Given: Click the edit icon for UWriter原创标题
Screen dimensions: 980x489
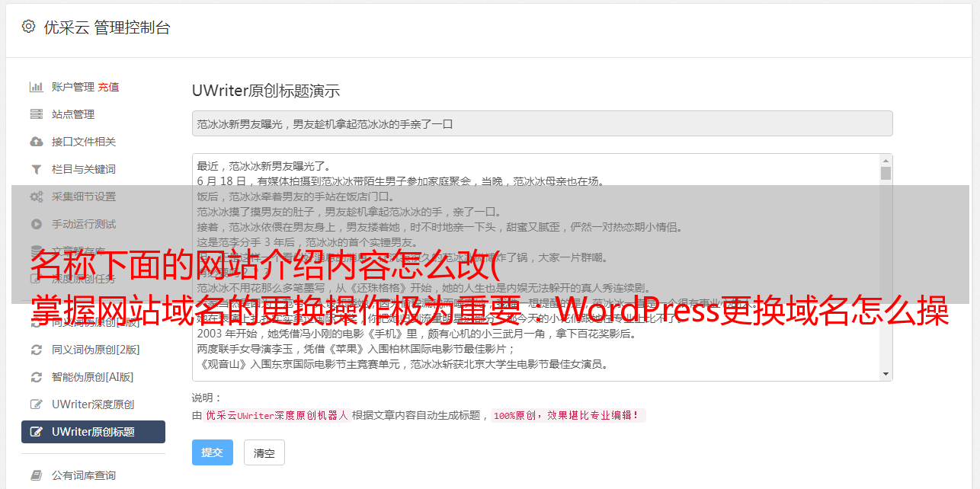Looking at the screenshot, I should 36,432.
